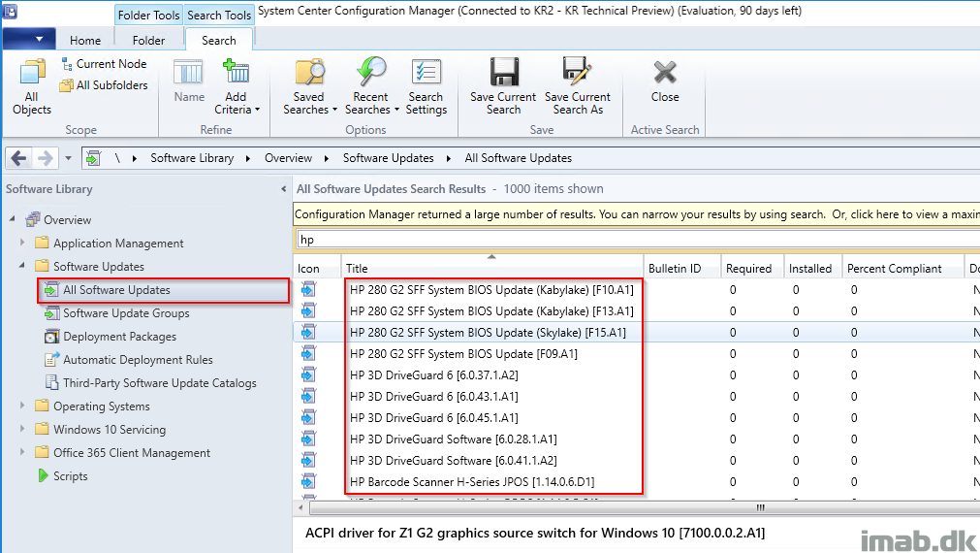Open Automatic Deployment Rules
The height and width of the screenshot is (553, 980).
pyautogui.click(x=138, y=360)
